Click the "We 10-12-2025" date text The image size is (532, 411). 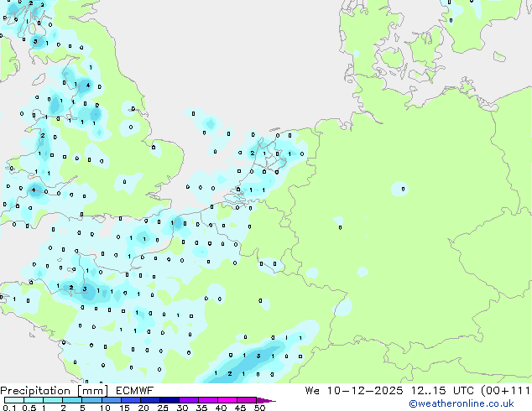coord(354,391)
